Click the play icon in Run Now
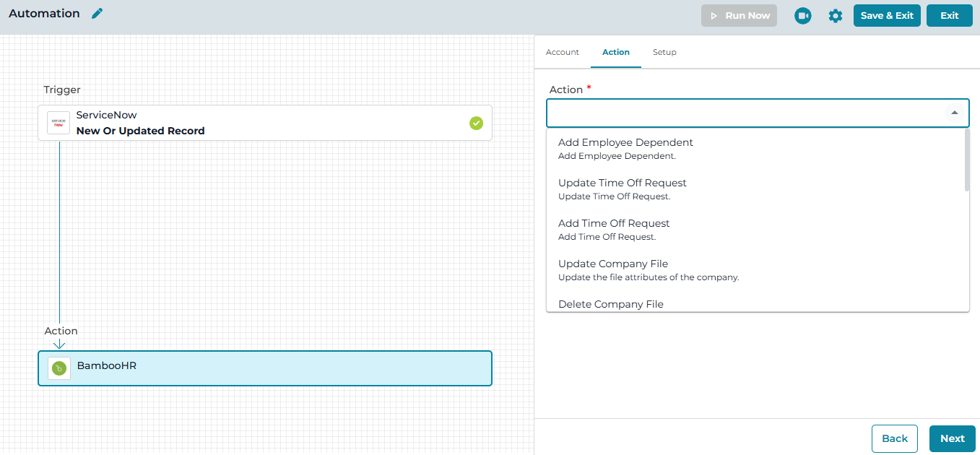Viewport: 980px width, 455px height. 714,16
